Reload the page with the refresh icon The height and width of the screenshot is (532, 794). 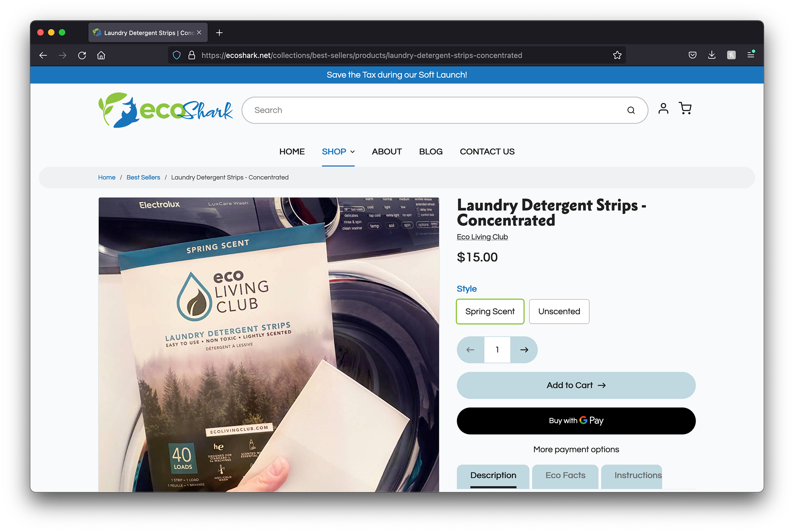point(82,55)
